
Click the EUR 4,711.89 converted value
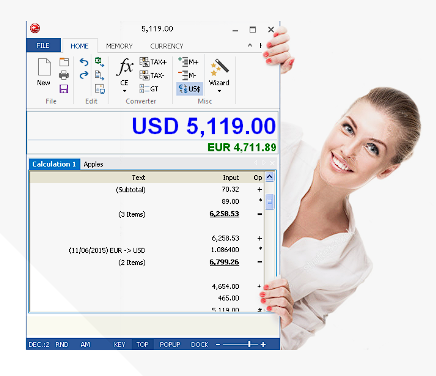coord(242,147)
